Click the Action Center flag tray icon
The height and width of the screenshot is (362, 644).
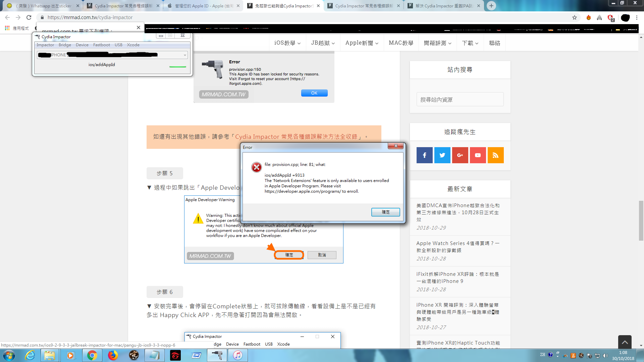589,355
